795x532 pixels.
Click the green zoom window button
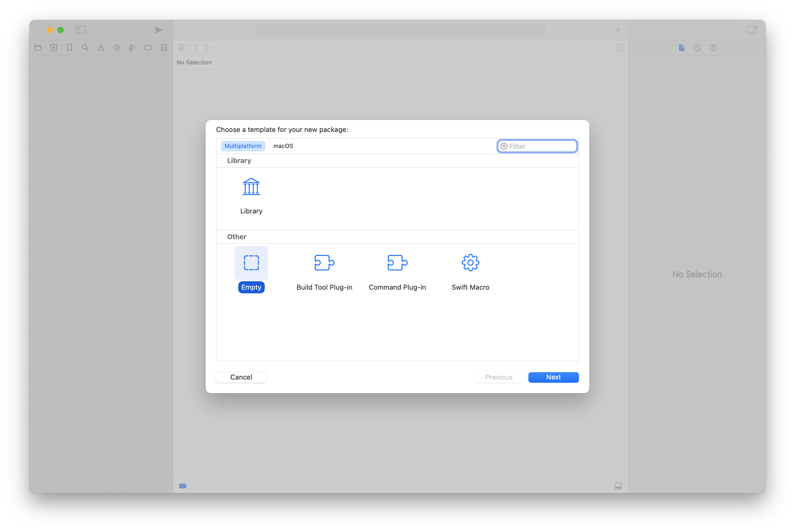click(60, 30)
